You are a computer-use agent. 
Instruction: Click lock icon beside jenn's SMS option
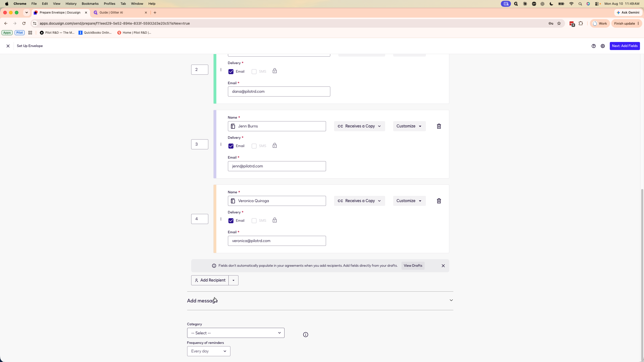275,146
